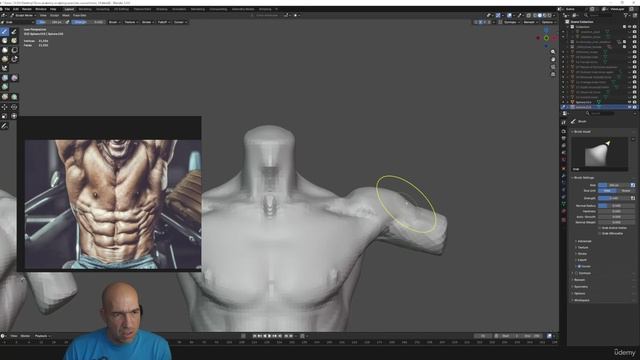Switch to the Shading workspace tab

pos(162,9)
